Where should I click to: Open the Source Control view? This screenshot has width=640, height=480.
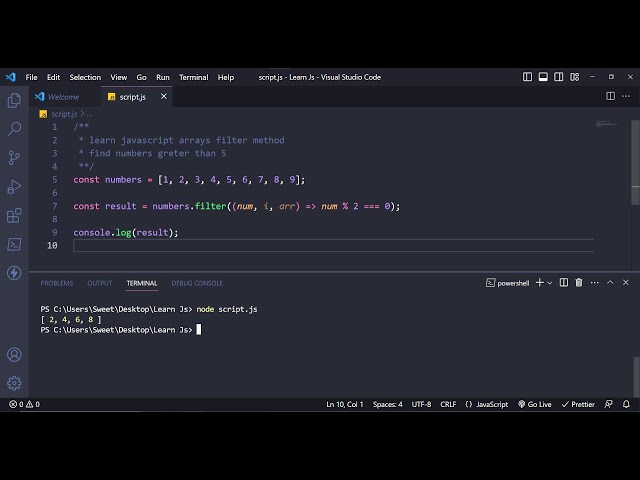click(14, 158)
